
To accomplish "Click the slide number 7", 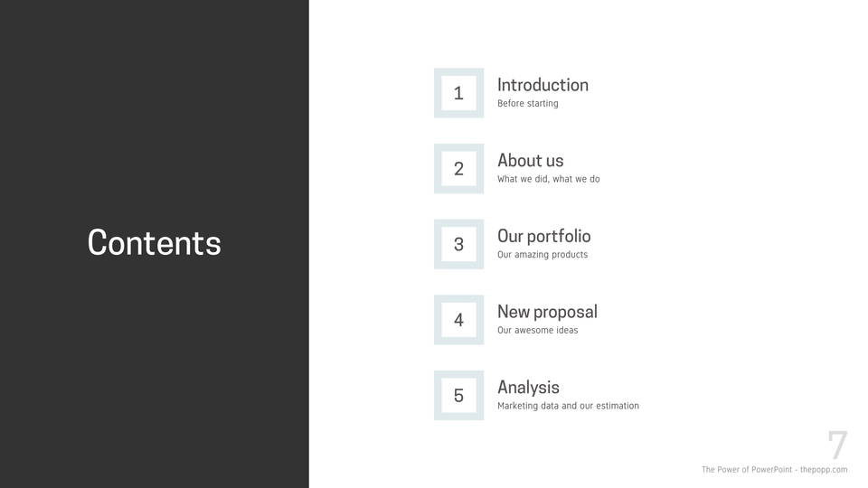I will click(837, 446).
